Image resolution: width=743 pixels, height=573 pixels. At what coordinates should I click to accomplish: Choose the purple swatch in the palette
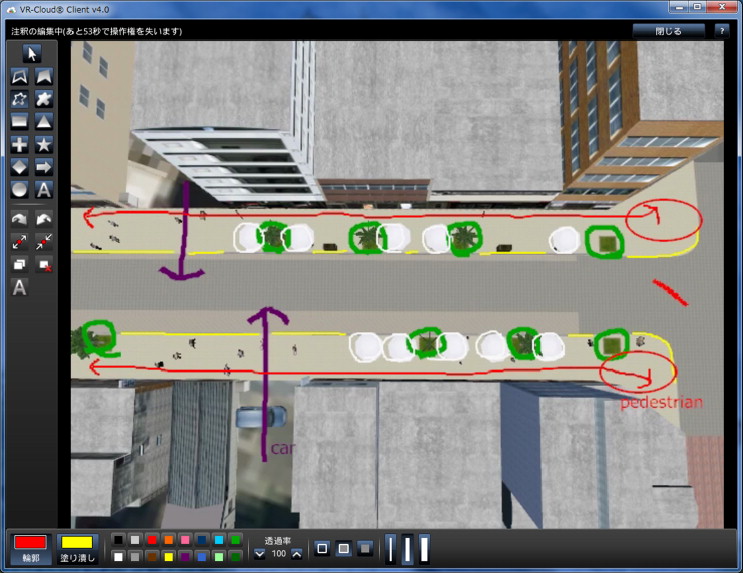(x=186, y=556)
